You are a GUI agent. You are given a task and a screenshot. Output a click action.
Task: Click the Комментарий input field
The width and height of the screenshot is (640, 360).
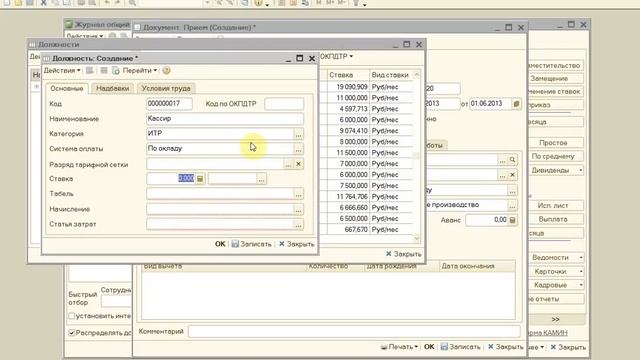354,331
